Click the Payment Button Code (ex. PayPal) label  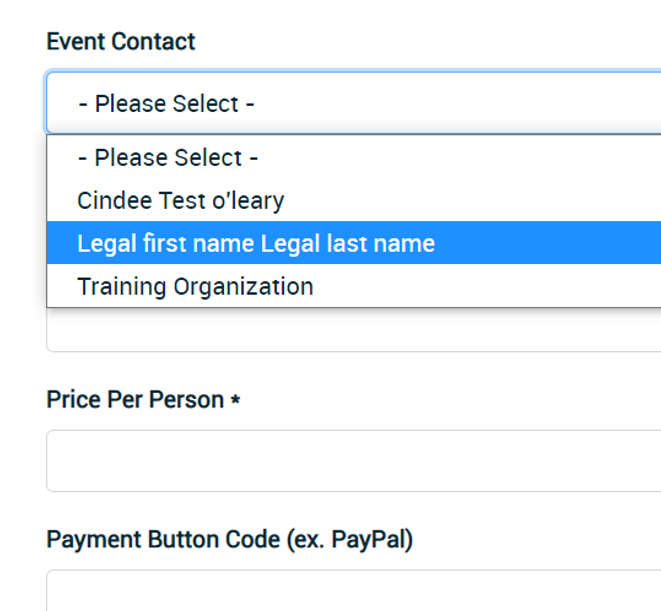[x=229, y=540]
